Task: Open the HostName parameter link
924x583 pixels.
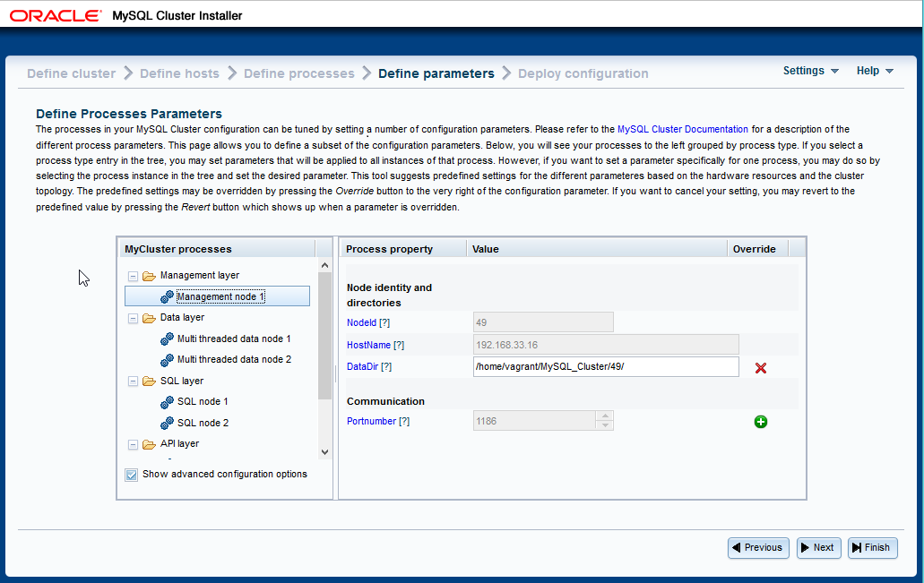Action: click(368, 345)
